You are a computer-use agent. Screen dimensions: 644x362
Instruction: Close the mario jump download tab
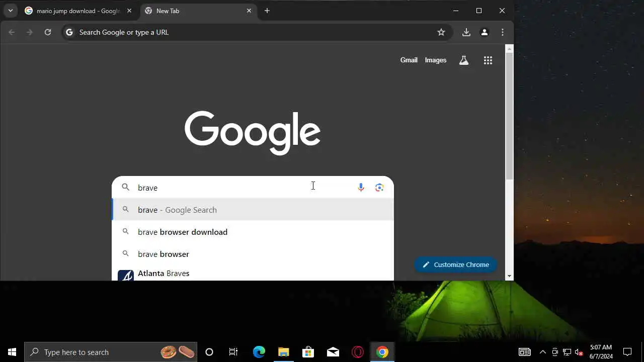click(x=129, y=11)
